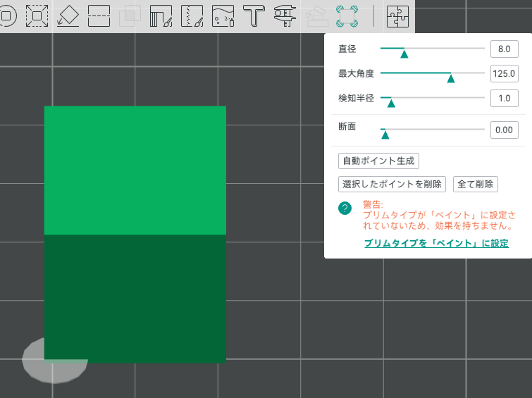Select the Scale tool icon
The width and height of the screenshot is (532, 398).
tap(37, 15)
